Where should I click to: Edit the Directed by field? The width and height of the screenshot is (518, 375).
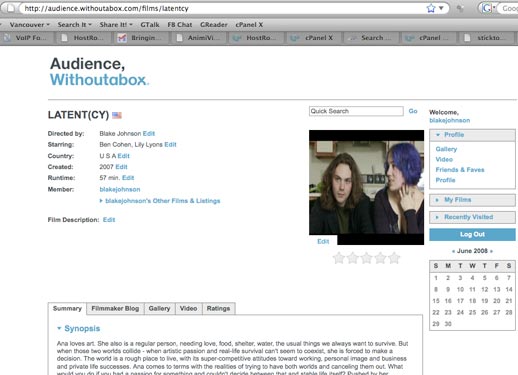pos(149,134)
